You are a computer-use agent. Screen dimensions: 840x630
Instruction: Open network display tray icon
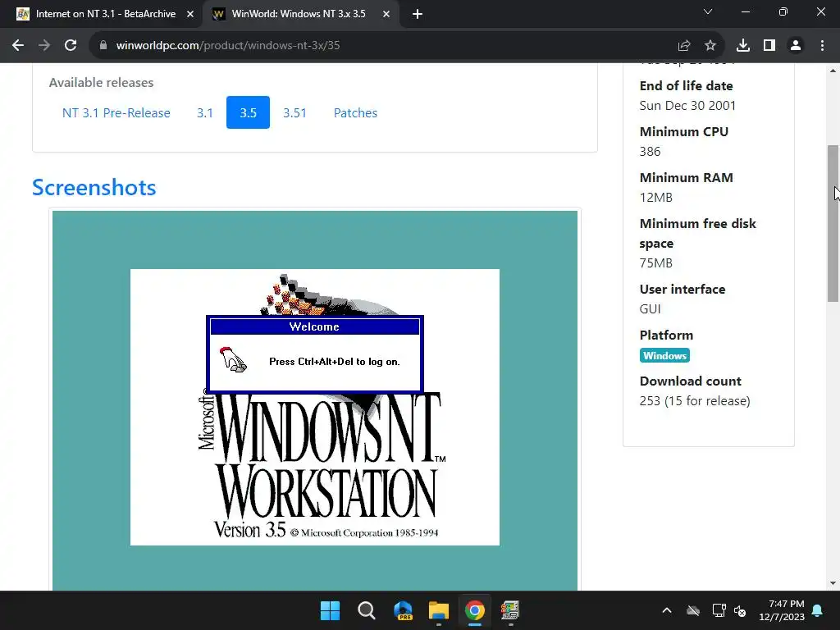(x=719, y=610)
